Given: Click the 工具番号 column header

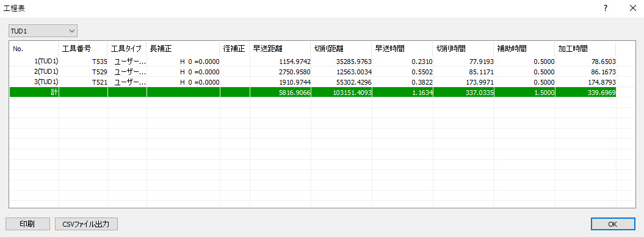Looking at the screenshot, I should coord(84,48).
